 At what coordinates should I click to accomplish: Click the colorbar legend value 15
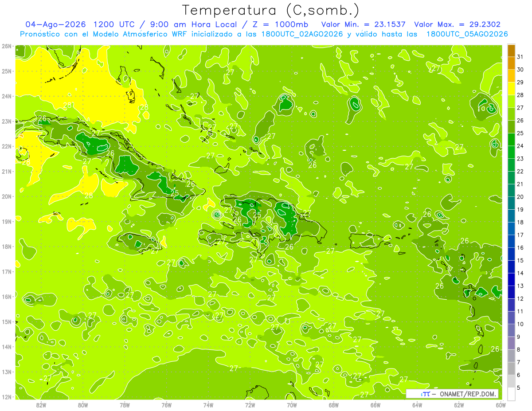520,261
